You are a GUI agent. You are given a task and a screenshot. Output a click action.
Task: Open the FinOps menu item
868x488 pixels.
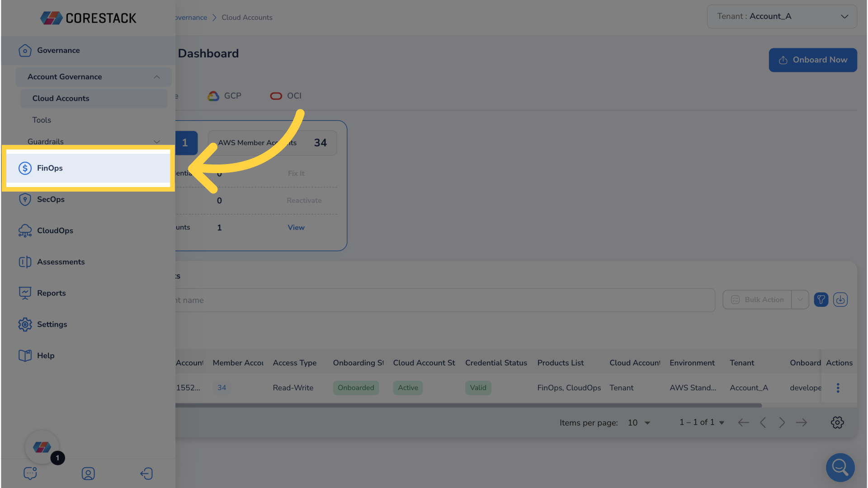pyautogui.click(x=88, y=168)
